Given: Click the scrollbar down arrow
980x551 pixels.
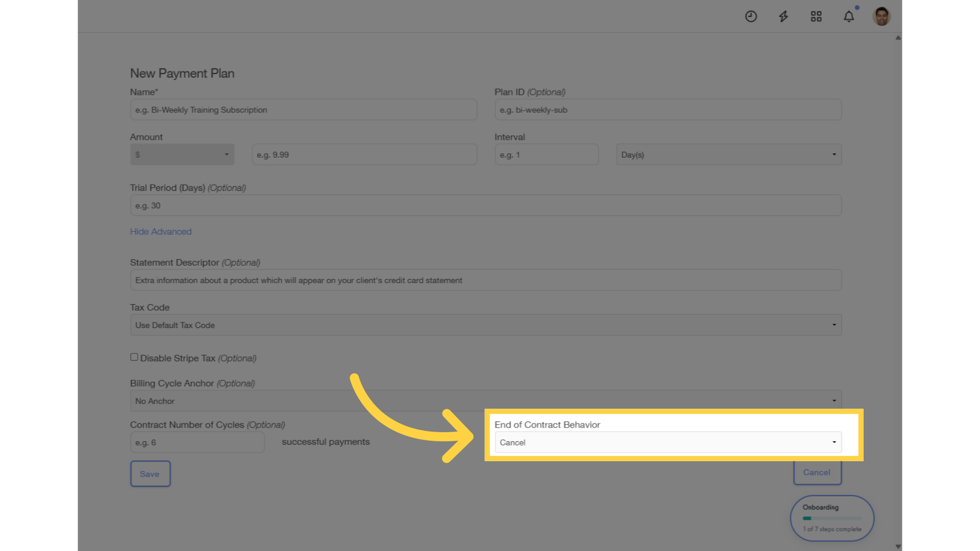Looking at the screenshot, I should point(898,546).
